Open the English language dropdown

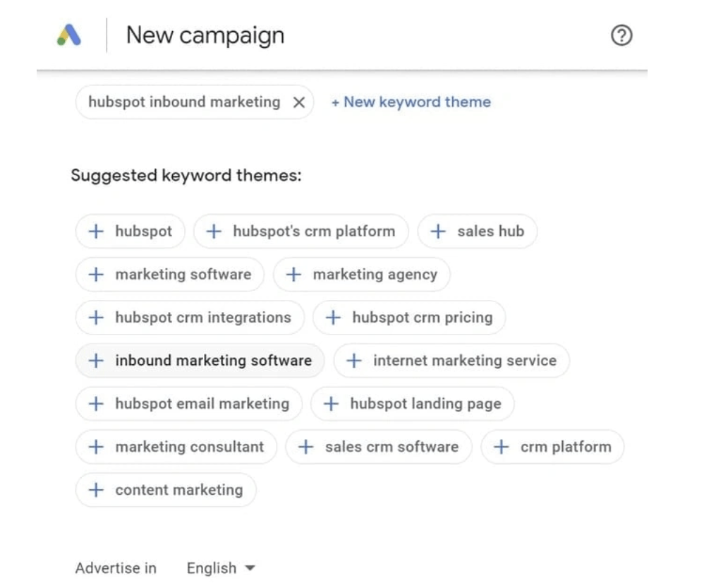coord(221,568)
